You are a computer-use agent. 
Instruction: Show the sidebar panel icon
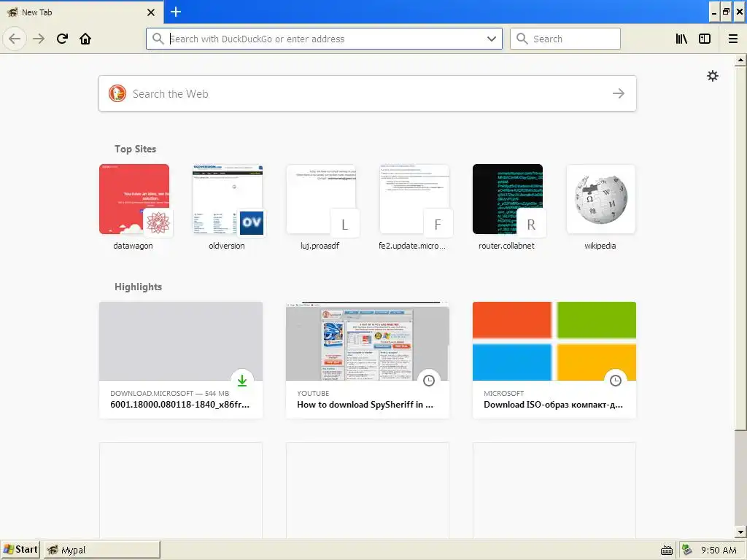pyautogui.click(x=705, y=39)
